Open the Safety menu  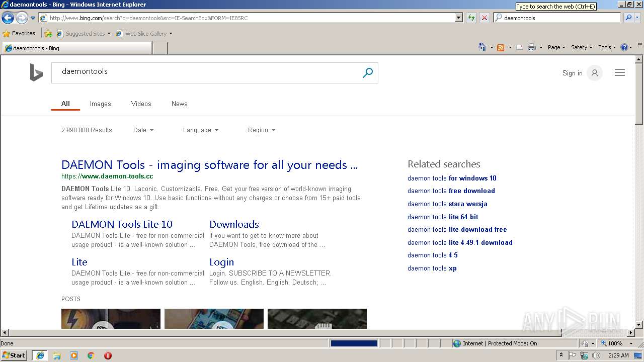pos(582,47)
